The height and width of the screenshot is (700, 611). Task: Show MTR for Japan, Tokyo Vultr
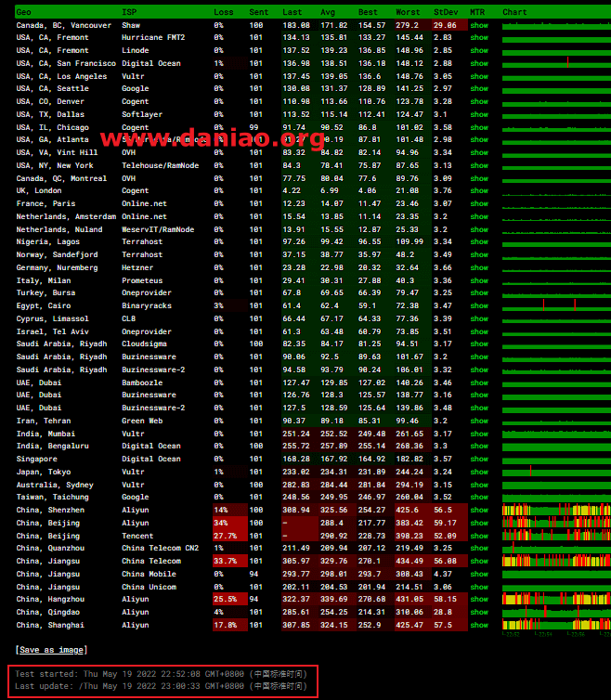479,472
